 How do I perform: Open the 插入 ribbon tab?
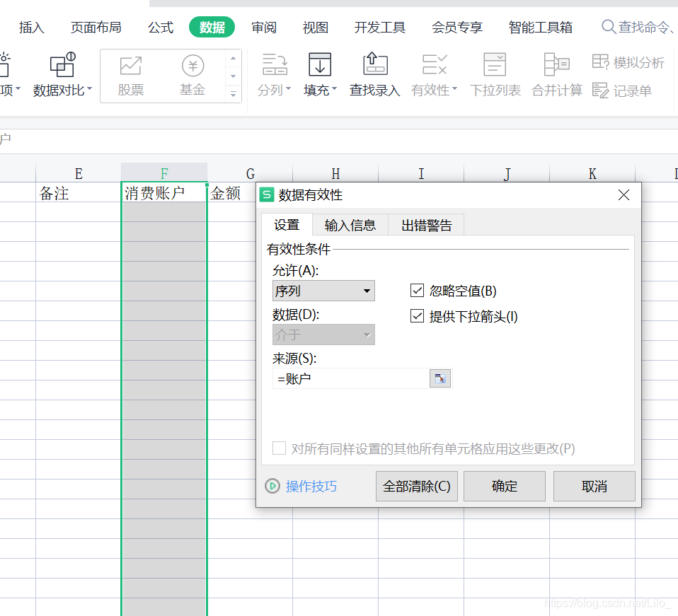(32, 27)
